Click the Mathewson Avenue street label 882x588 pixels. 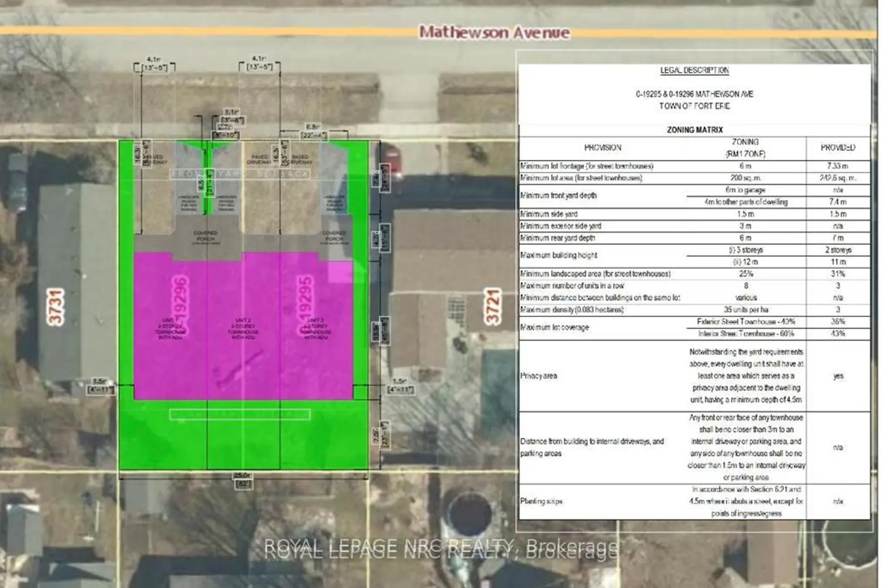click(x=494, y=32)
